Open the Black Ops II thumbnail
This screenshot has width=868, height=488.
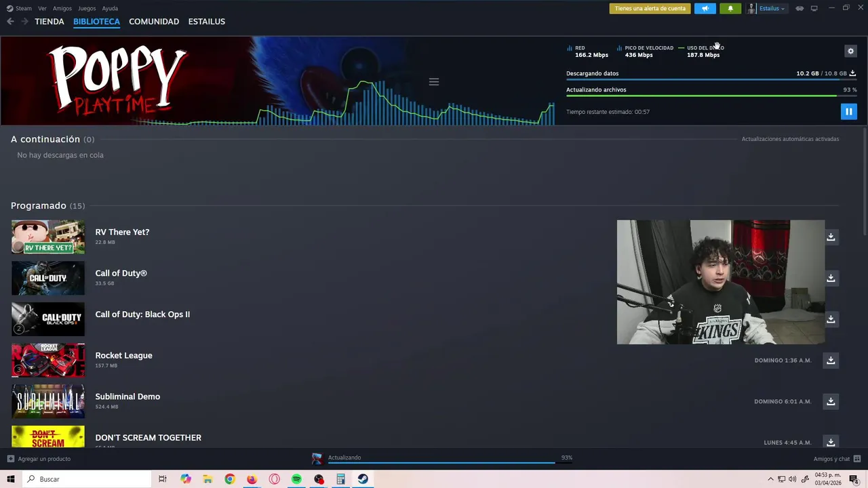(x=48, y=319)
